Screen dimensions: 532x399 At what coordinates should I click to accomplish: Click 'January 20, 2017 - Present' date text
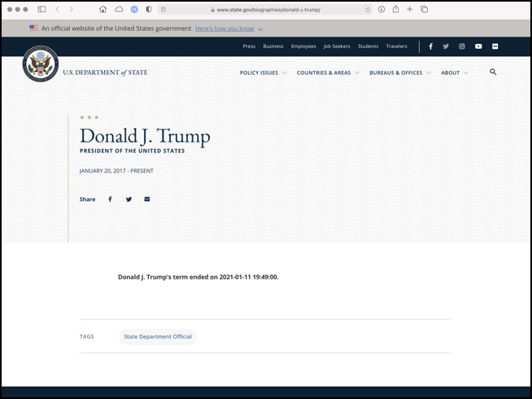coord(116,171)
